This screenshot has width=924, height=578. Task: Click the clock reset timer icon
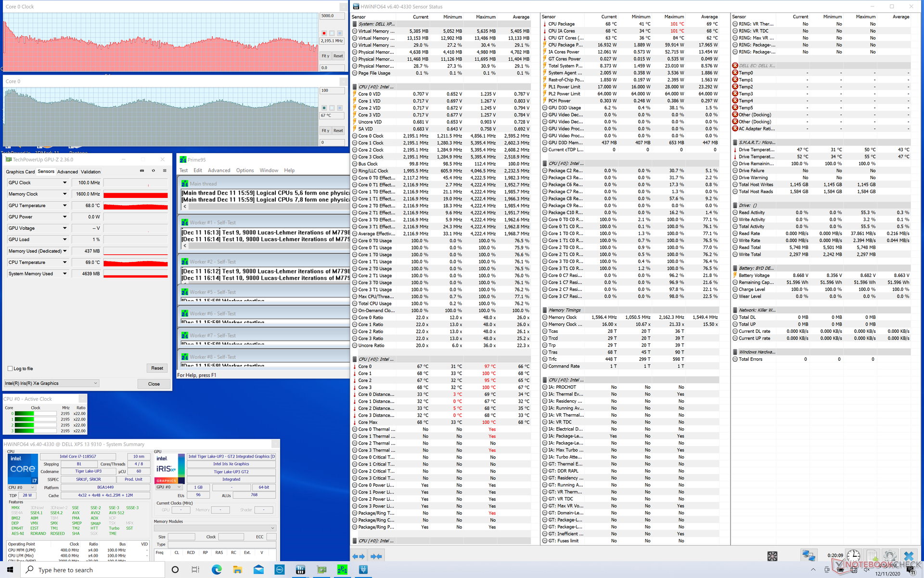coord(853,556)
